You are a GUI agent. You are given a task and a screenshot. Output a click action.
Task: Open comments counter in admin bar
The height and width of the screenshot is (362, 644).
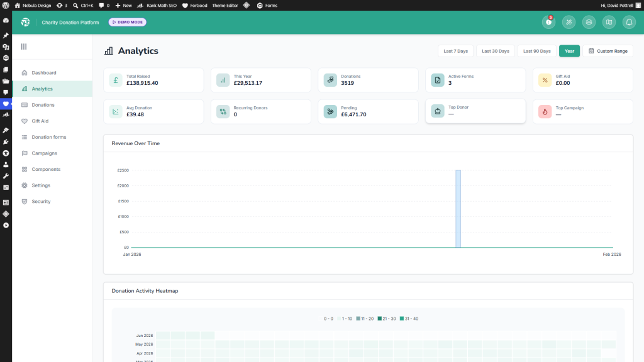click(104, 5)
